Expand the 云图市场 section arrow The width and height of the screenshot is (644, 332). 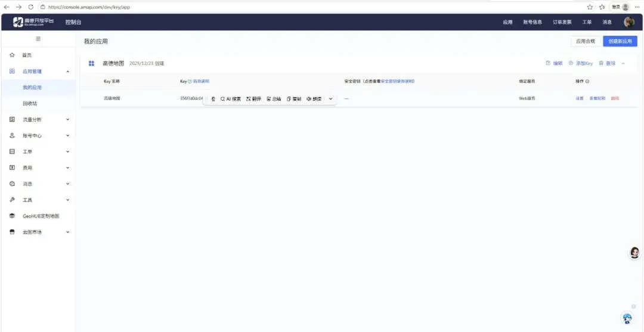68,232
